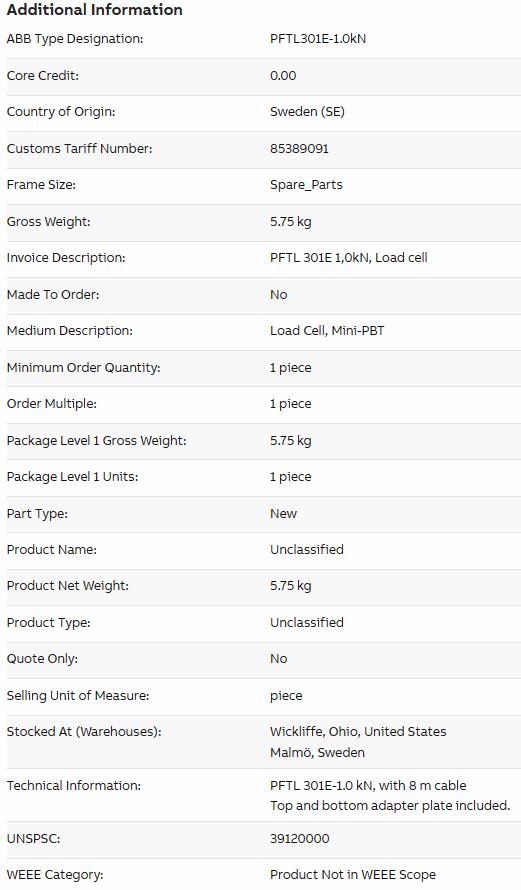Viewport: 521px width, 890px height.
Task: Click the Quote Only label
Action: click(42, 659)
